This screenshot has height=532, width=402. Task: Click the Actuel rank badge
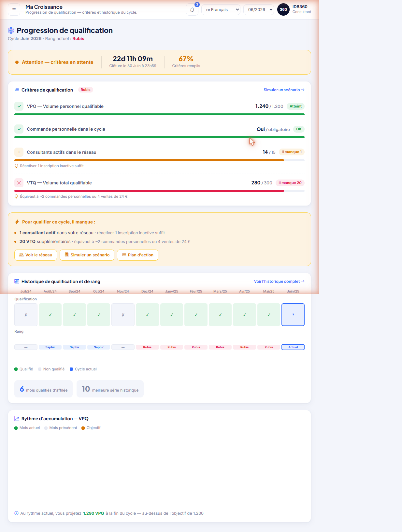[x=293, y=347]
